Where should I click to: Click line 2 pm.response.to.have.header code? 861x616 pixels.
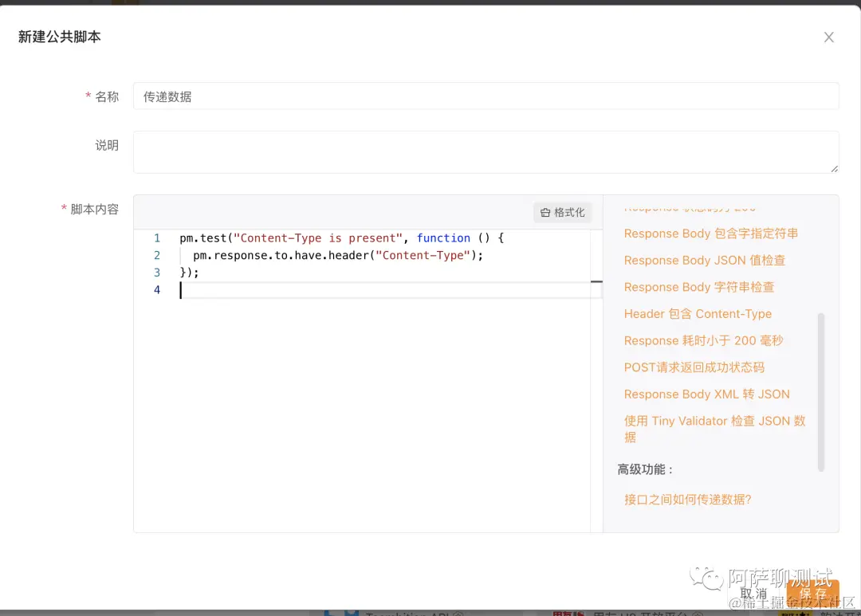click(338, 255)
